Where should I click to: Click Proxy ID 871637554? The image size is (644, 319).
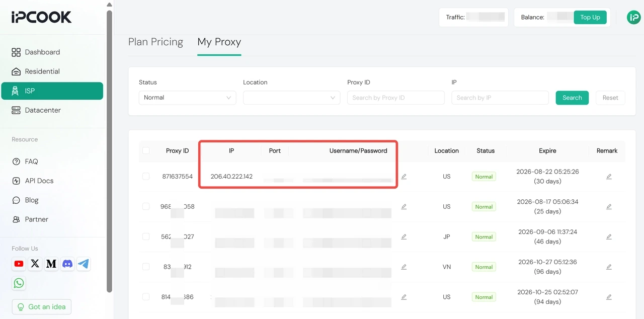(x=178, y=177)
